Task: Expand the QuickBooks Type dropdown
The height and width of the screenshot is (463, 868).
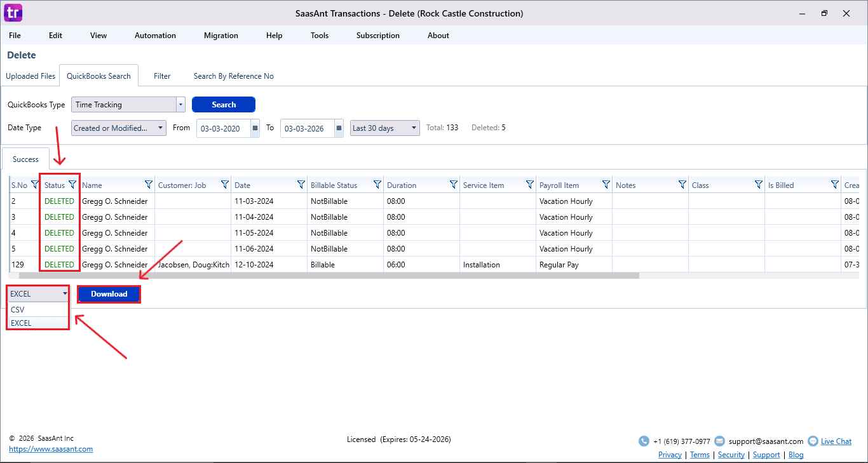Action: click(181, 105)
